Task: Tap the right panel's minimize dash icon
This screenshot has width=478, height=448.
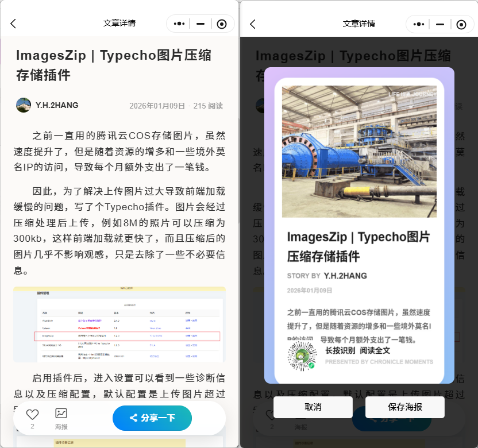Action: click(440, 24)
